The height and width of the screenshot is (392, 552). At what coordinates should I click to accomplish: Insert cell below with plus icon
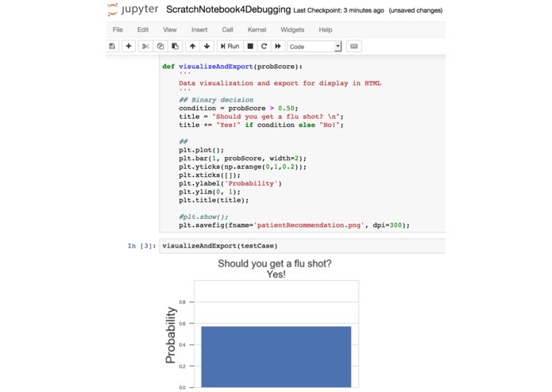coord(129,46)
